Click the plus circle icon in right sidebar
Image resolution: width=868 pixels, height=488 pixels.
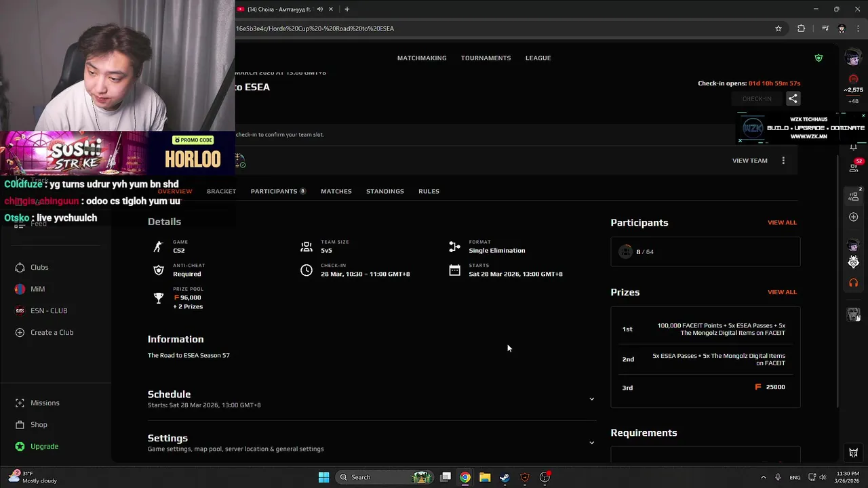pyautogui.click(x=854, y=217)
